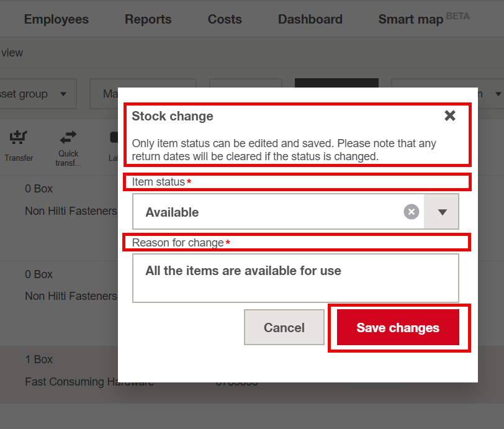Select the Available item status field
The width and height of the screenshot is (504, 429).
click(267, 212)
